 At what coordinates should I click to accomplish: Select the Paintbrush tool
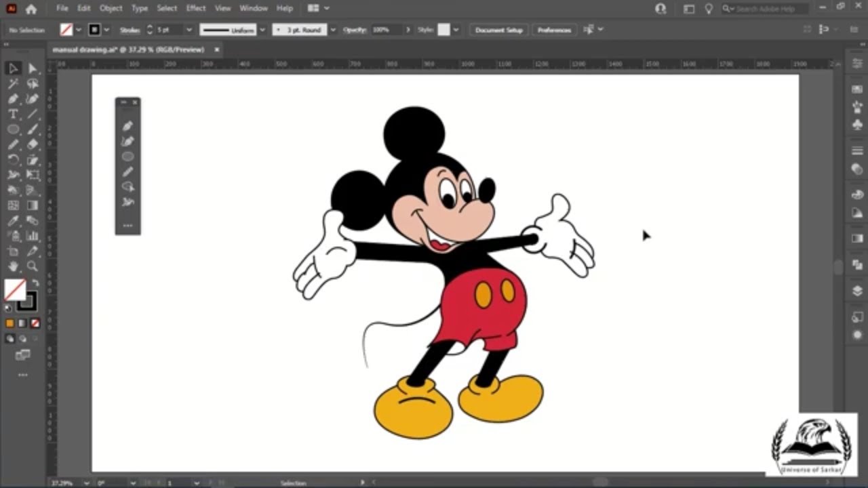click(x=33, y=129)
